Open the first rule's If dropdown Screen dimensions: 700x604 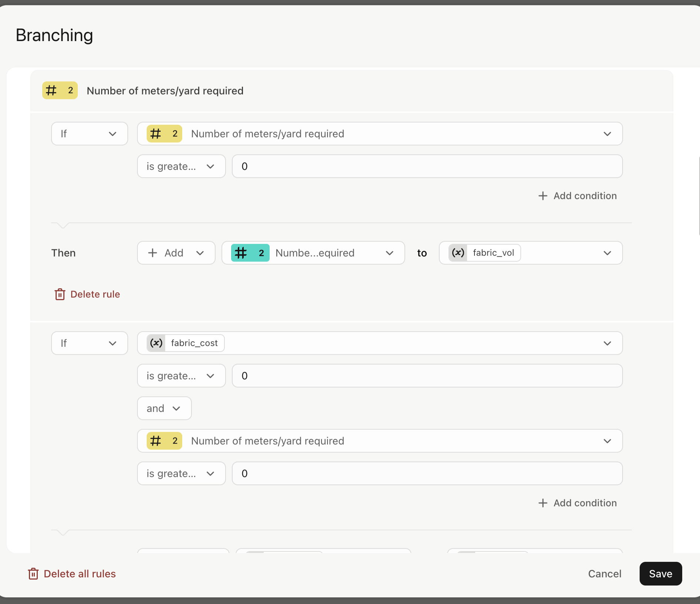pyautogui.click(x=90, y=134)
